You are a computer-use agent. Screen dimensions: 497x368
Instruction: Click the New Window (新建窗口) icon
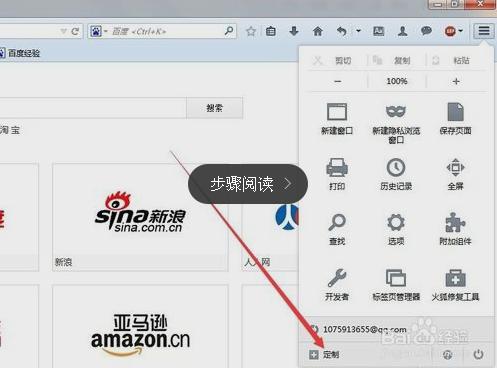coord(337,112)
